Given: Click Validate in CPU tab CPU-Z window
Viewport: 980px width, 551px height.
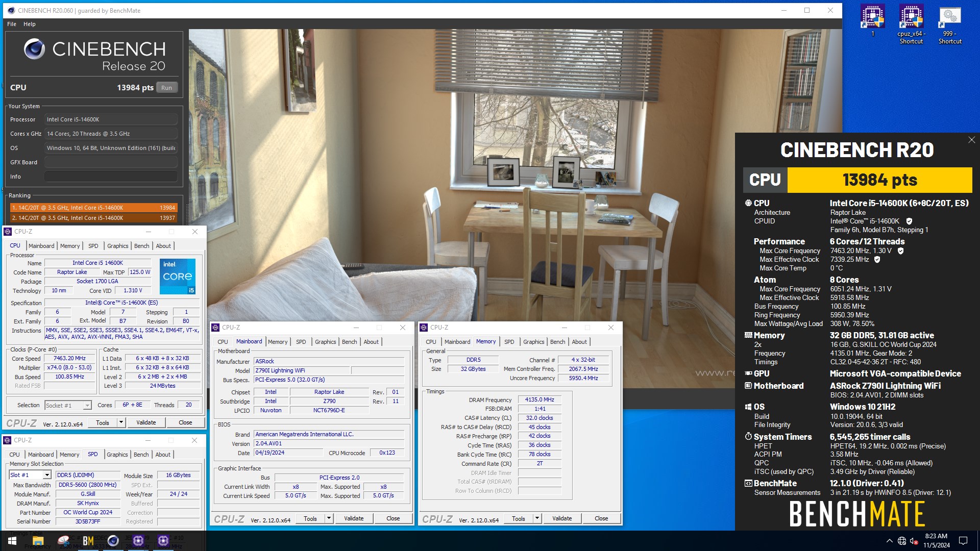Looking at the screenshot, I should coord(146,422).
